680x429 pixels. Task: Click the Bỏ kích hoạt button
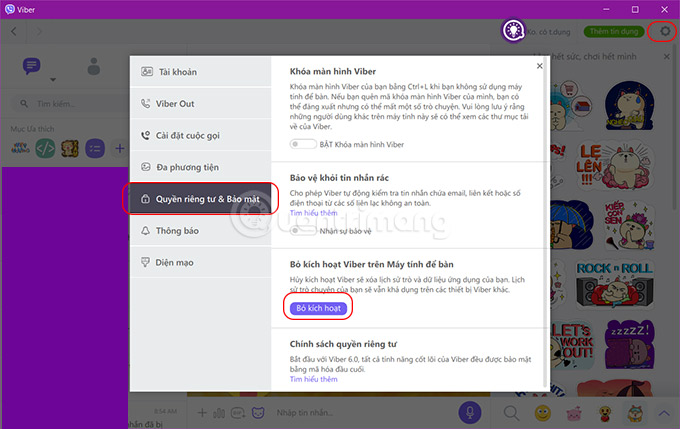tap(318, 308)
